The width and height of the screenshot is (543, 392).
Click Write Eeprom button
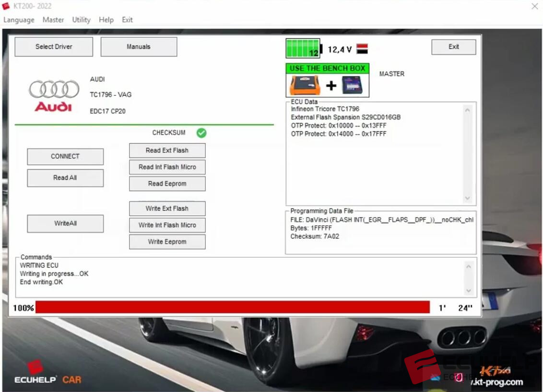coord(167,242)
